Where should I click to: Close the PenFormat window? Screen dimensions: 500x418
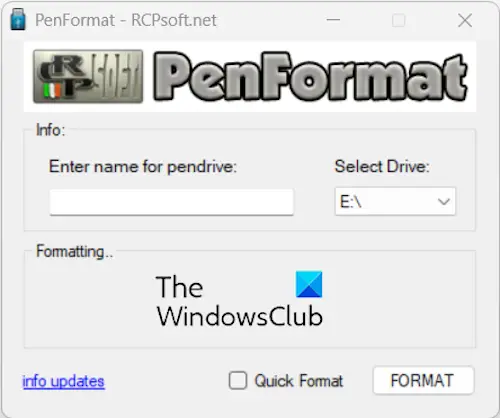tap(465, 20)
